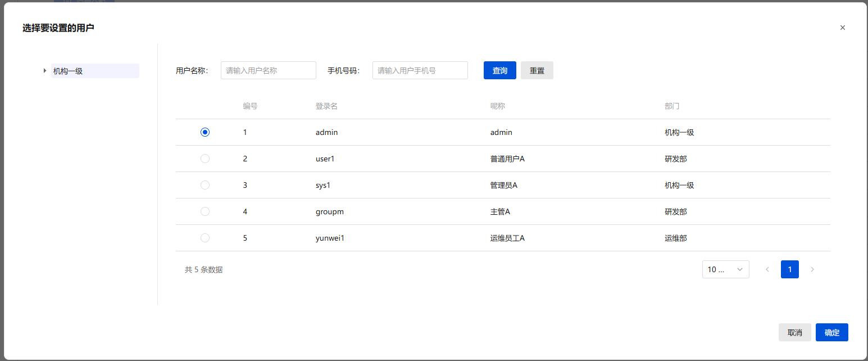Screen dimensions: 868x361
Task: Focus the 手机号码 input field
Action: point(420,70)
